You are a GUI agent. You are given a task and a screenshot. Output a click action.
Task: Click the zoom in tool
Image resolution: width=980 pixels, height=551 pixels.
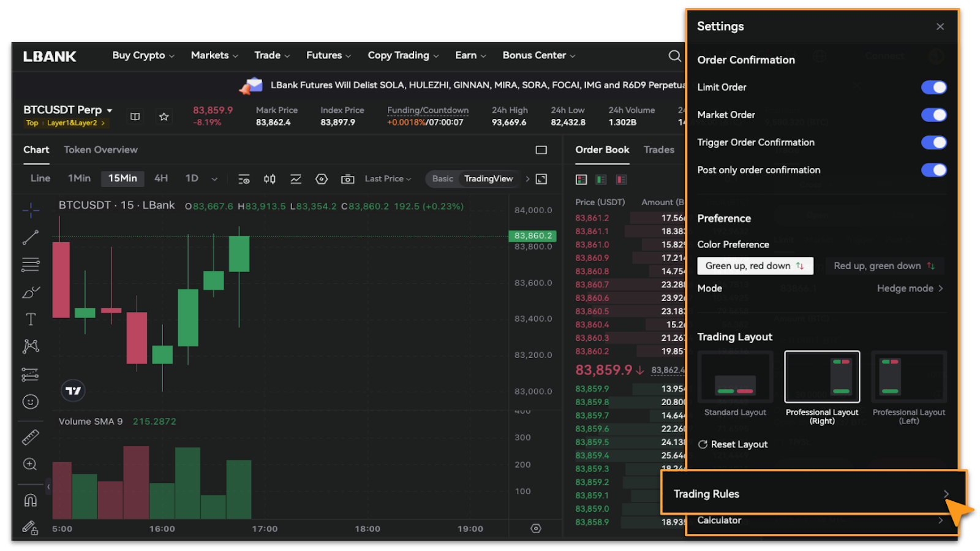tap(31, 464)
